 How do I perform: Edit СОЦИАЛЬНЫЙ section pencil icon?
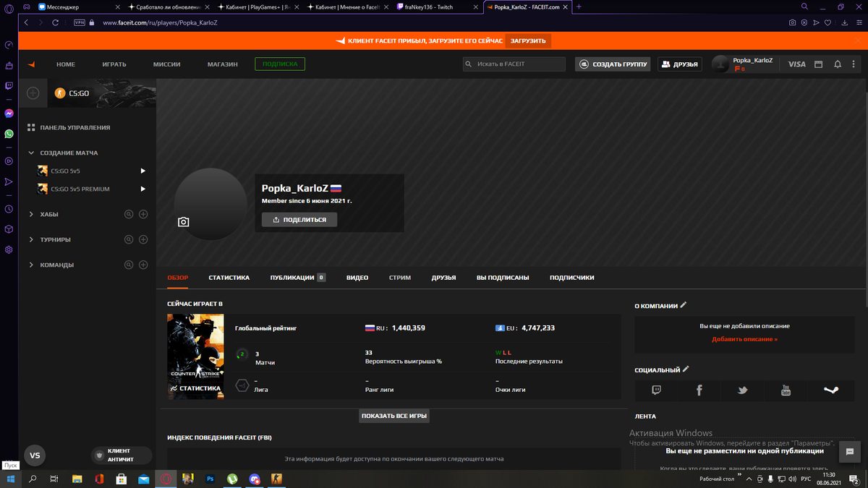point(686,369)
